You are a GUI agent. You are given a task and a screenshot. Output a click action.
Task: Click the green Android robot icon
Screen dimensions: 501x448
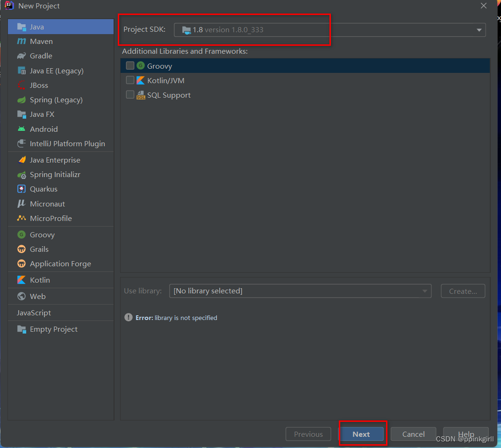pyautogui.click(x=21, y=129)
